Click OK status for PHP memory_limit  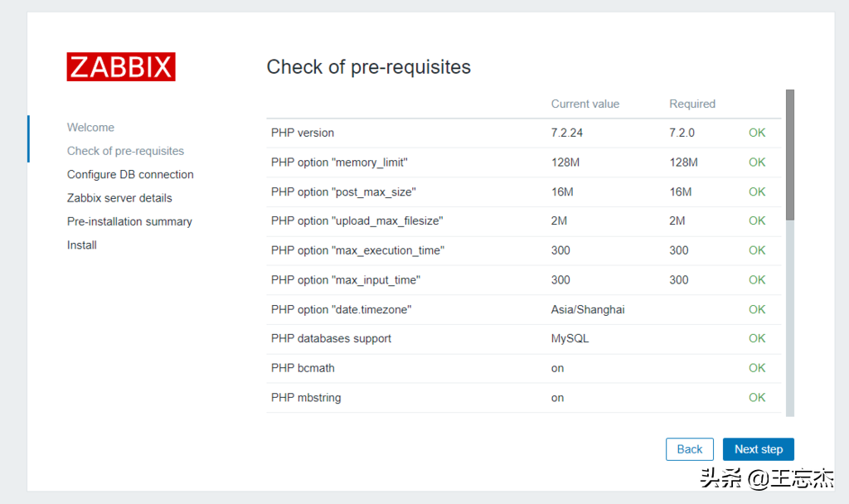click(757, 162)
